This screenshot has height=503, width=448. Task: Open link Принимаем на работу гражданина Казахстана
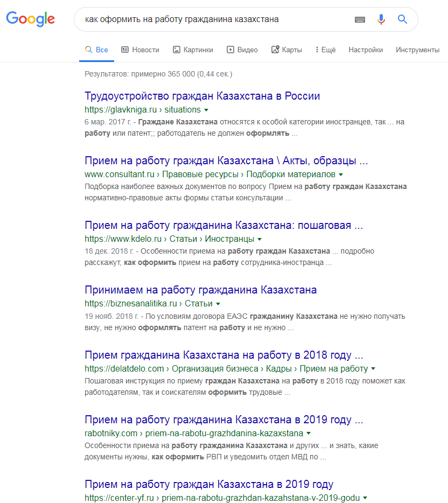coord(201,290)
